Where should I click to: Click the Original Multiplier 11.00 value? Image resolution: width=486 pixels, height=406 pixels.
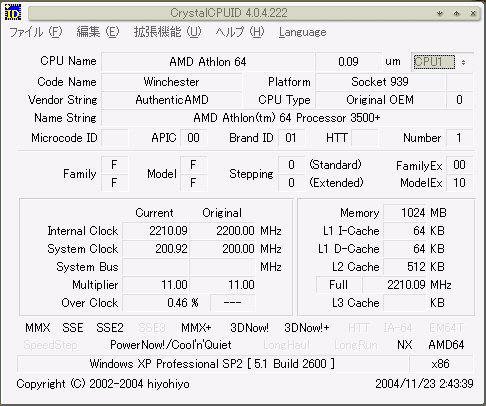222,285
